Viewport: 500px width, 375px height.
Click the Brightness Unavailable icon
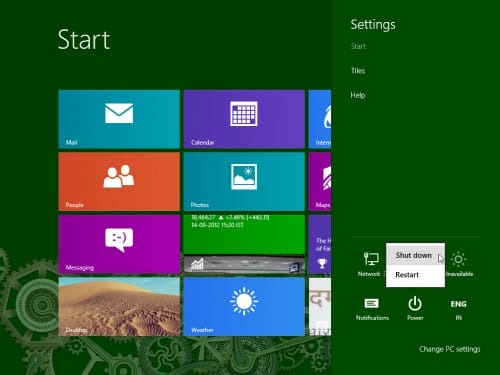pos(459,264)
